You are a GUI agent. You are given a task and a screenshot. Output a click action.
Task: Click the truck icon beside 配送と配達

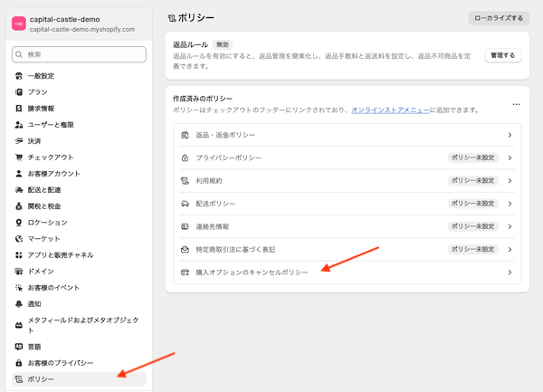(18, 190)
